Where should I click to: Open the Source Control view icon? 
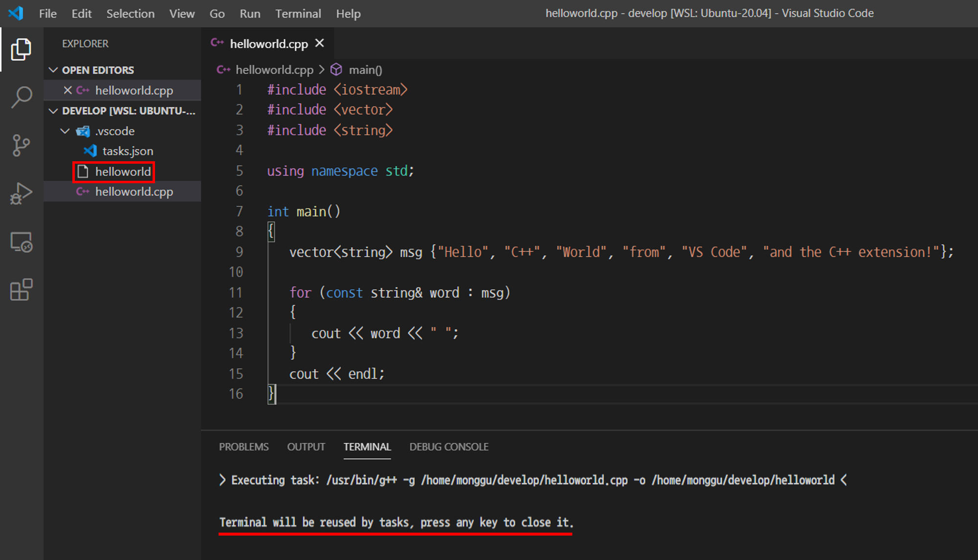(21, 145)
